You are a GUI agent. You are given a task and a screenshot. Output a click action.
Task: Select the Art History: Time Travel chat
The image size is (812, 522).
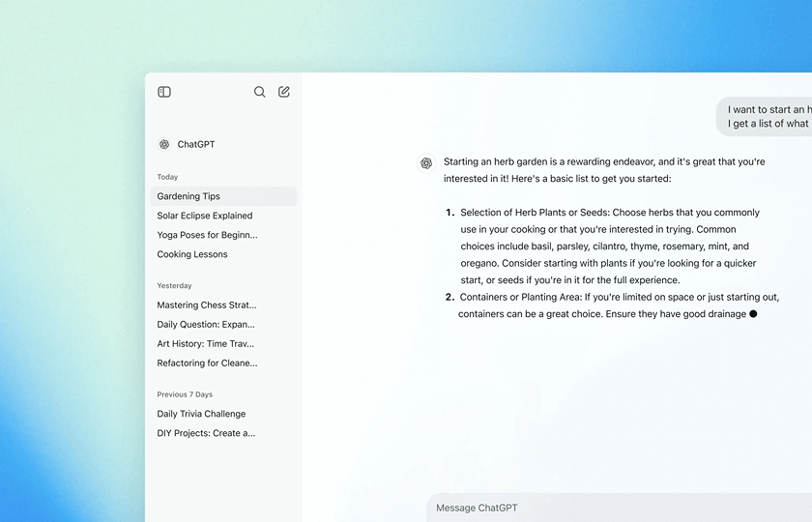point(206,344)
